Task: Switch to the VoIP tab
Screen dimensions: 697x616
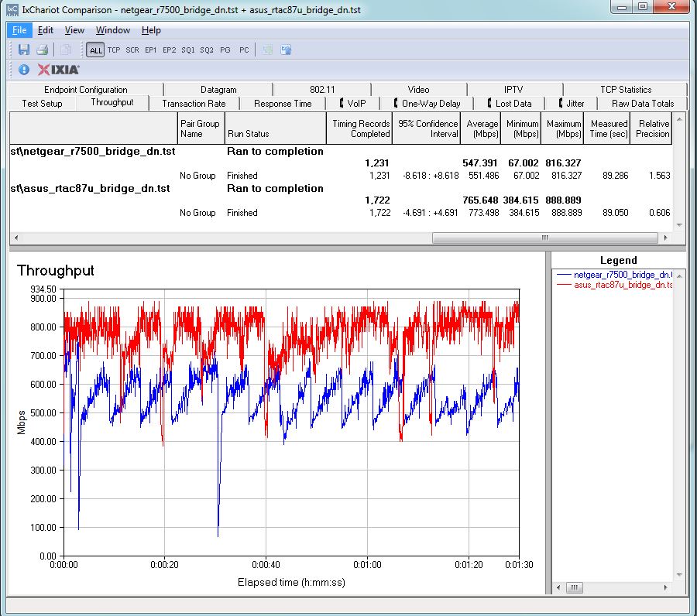Action: [x=353, y=104]
